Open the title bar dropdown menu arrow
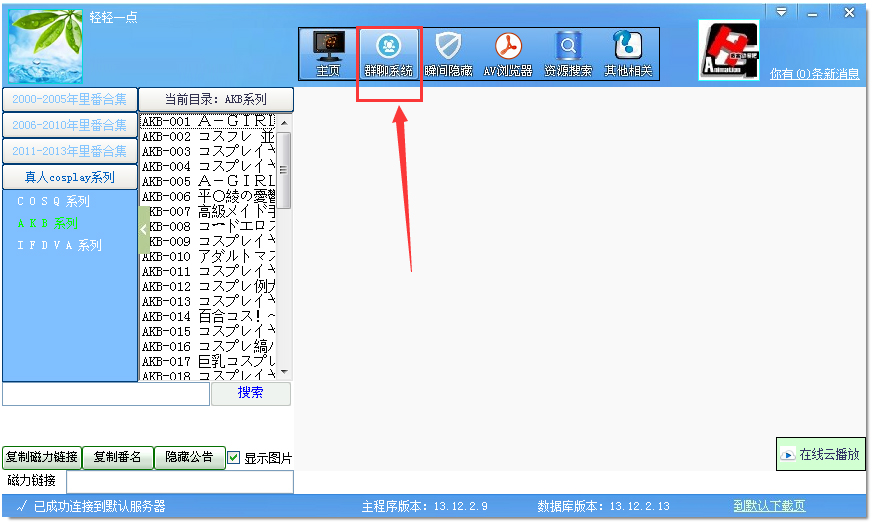Viewport: 872px width, 523px height. pyautogui.click(x=781, y=12)
